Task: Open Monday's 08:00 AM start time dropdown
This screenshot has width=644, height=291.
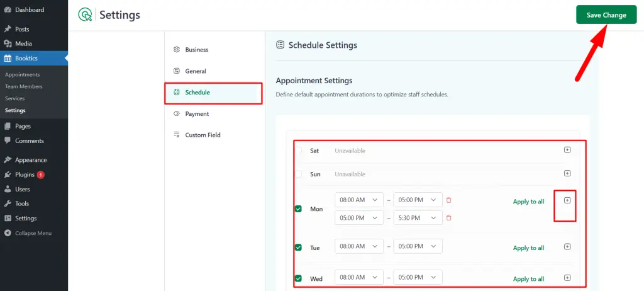Action: [359, 200]
